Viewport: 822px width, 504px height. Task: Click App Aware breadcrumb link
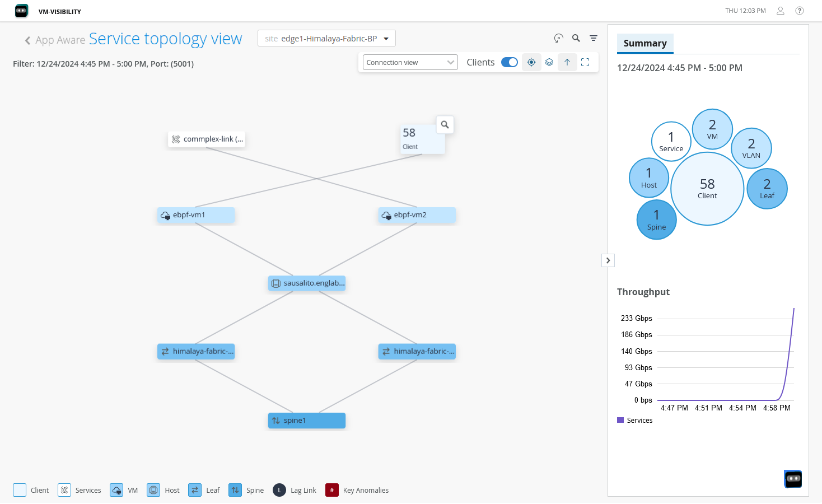(x=60, y=40)
